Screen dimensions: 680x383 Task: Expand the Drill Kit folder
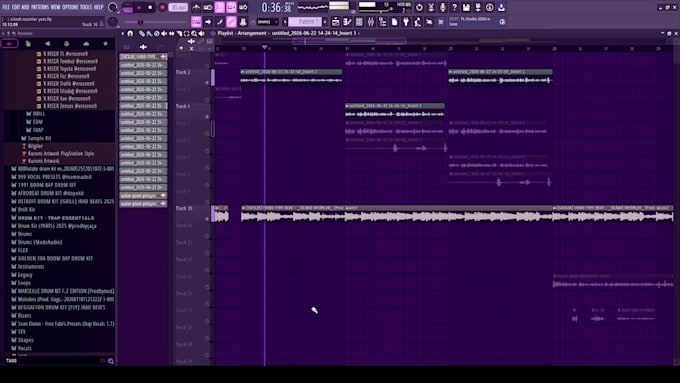23,209
